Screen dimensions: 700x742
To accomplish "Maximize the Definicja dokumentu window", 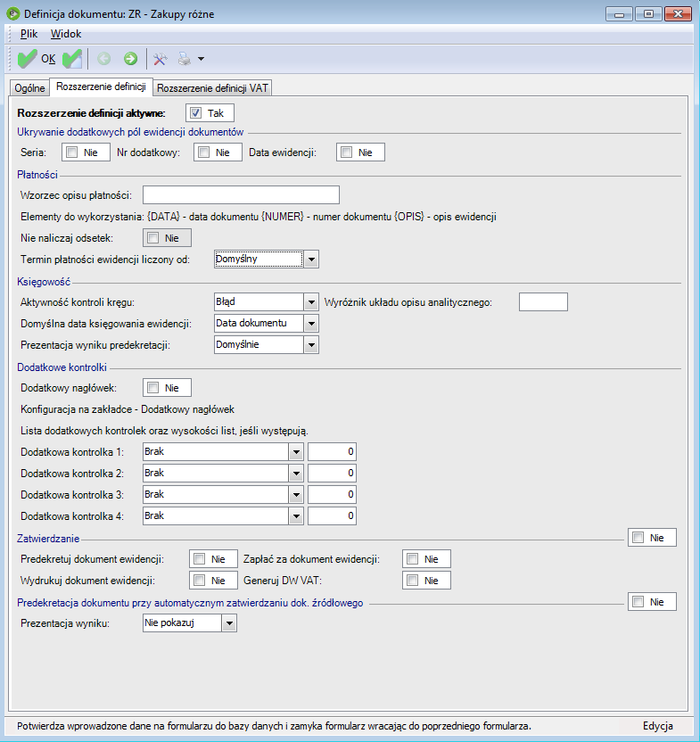I will (648, 13).
